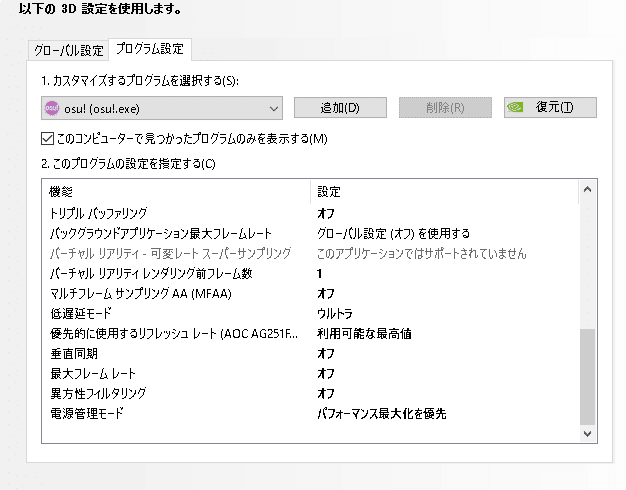Click パフォーマンス最大化を優先 setting value
This screenshot has width=626, height=490.
click(x=382, y=413)
